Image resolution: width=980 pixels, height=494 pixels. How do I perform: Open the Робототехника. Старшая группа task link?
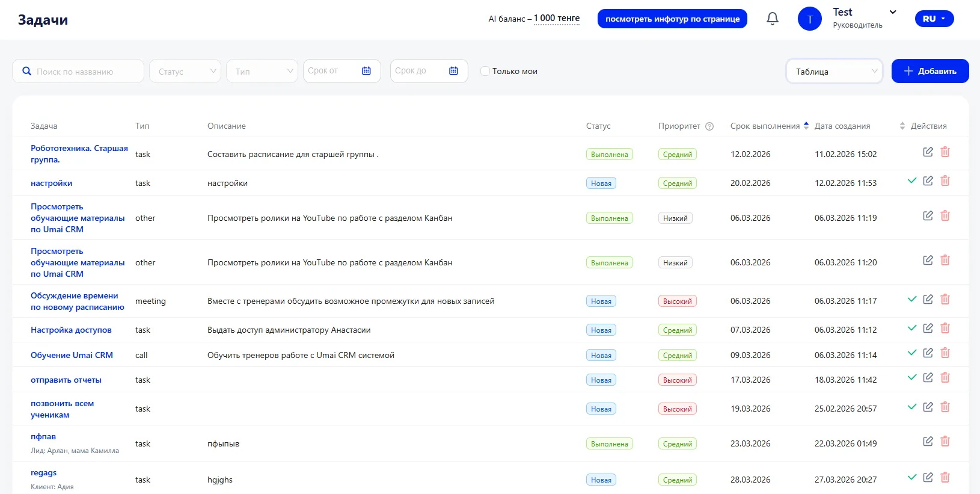click(79, 154)
